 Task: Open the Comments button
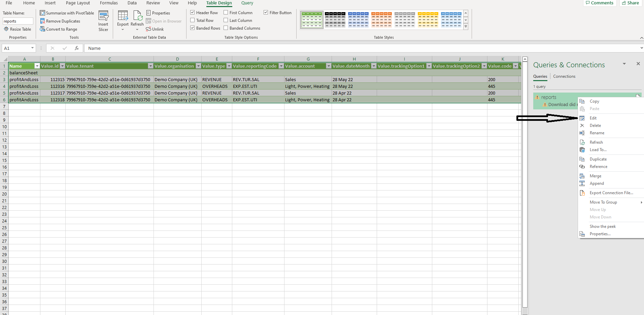tap(599, 3)
